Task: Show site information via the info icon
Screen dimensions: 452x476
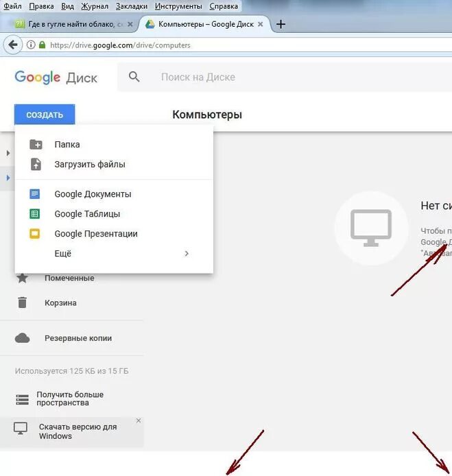Action: tap(31, 45)
